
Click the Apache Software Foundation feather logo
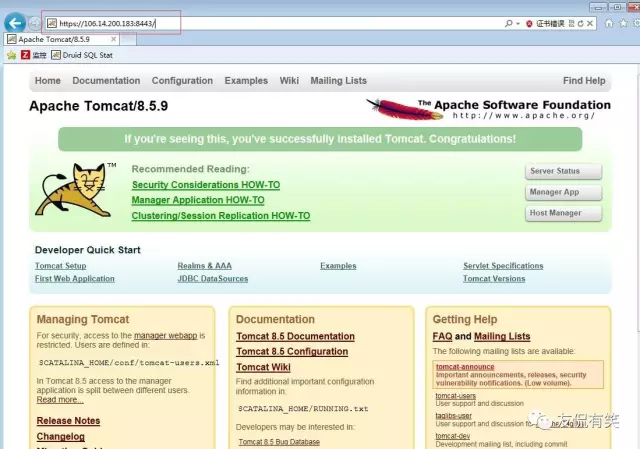(488, 109)
